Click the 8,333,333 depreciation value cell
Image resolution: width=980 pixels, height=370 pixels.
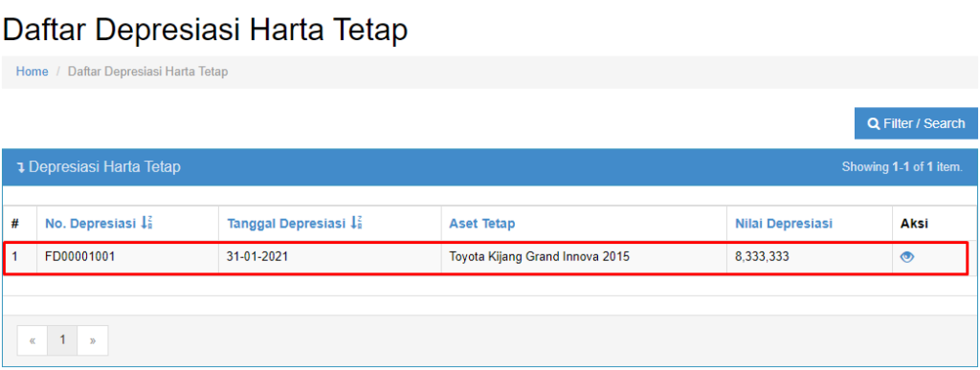point(810,256)
